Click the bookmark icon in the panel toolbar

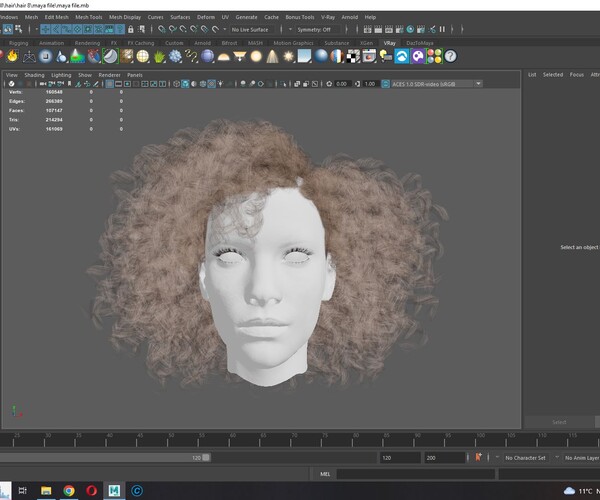(x=69, y=84)
